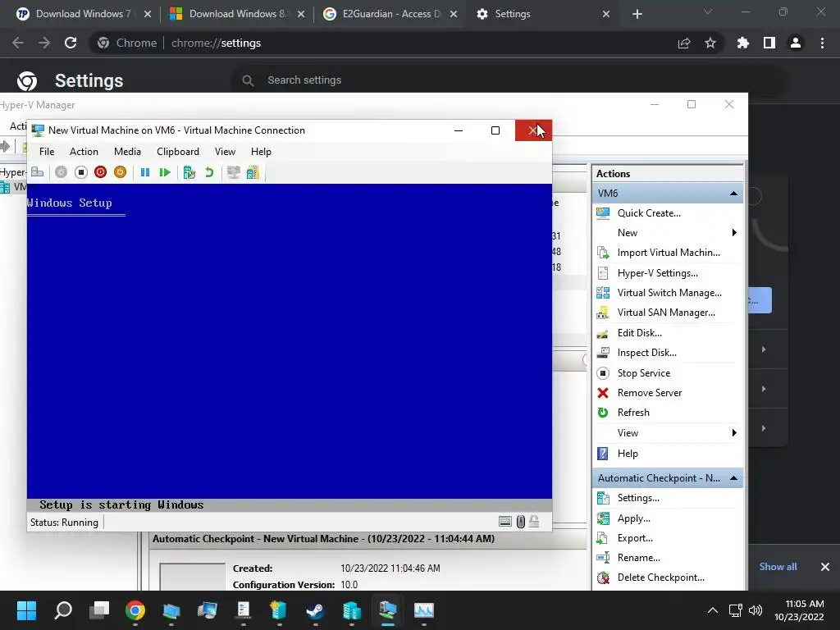Screen dimensions: 840x630
Task: Open the File menu in VM Connection
Action: 47,152
